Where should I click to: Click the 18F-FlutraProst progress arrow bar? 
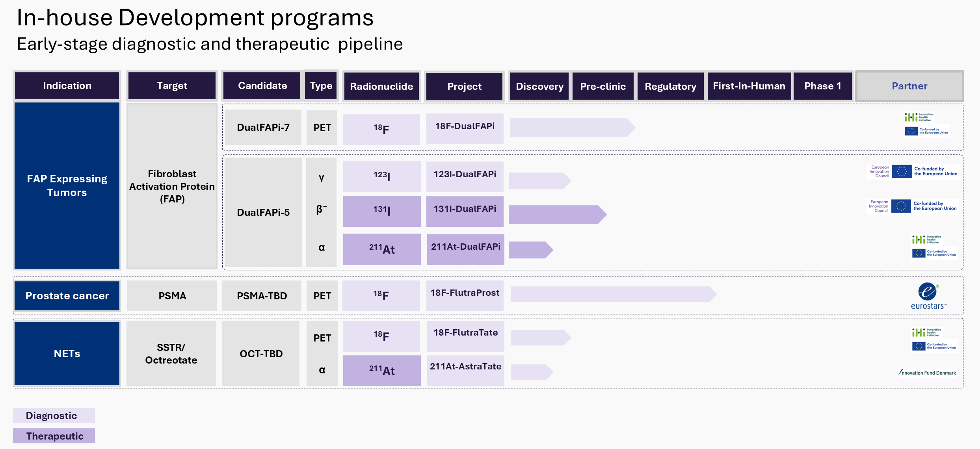(x=612, y=294)
